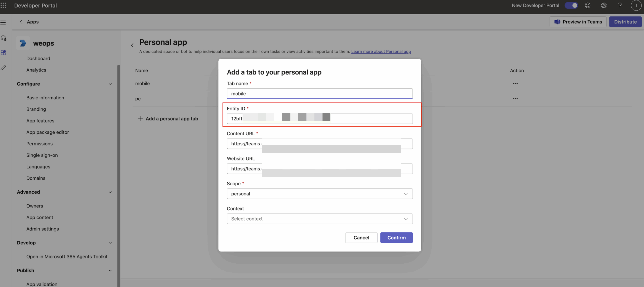The height and width of the screenshot is (287, 644).
Task: Open the app launcher waffle icon
Action: click(3, 5)
